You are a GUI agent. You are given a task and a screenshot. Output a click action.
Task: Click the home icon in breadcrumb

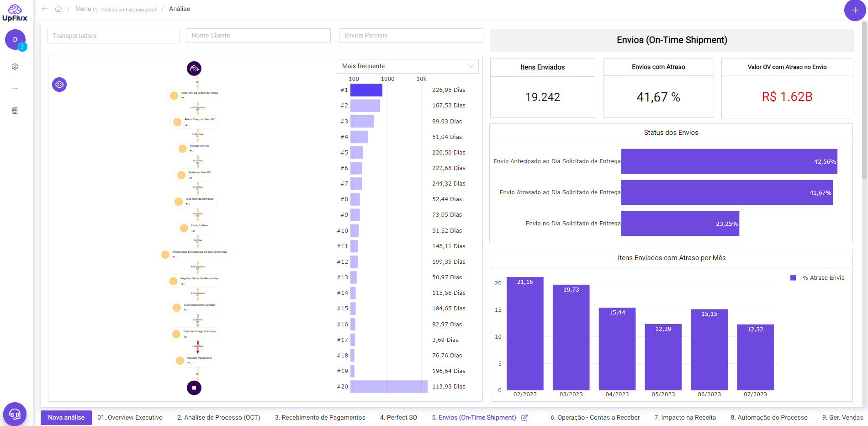58,9
